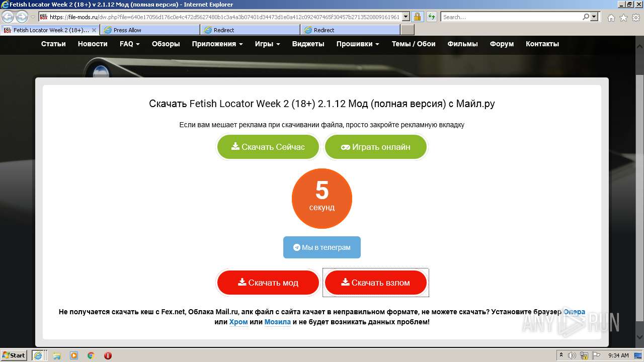Open the Статьи nav item
The image size is (644, 362).
click(53, 44)
